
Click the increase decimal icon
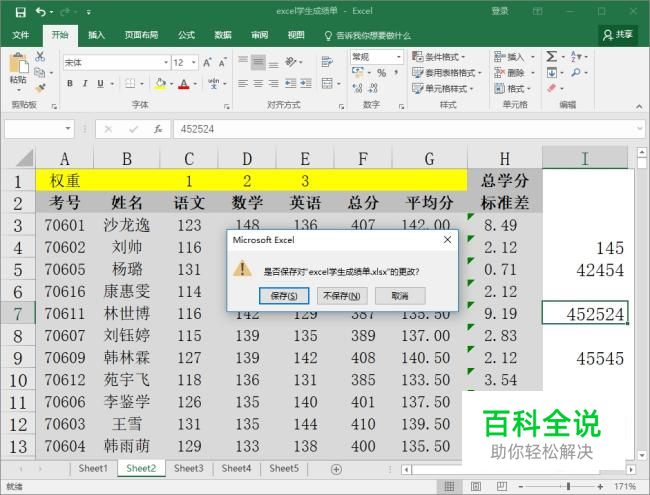tap(357, 88)
